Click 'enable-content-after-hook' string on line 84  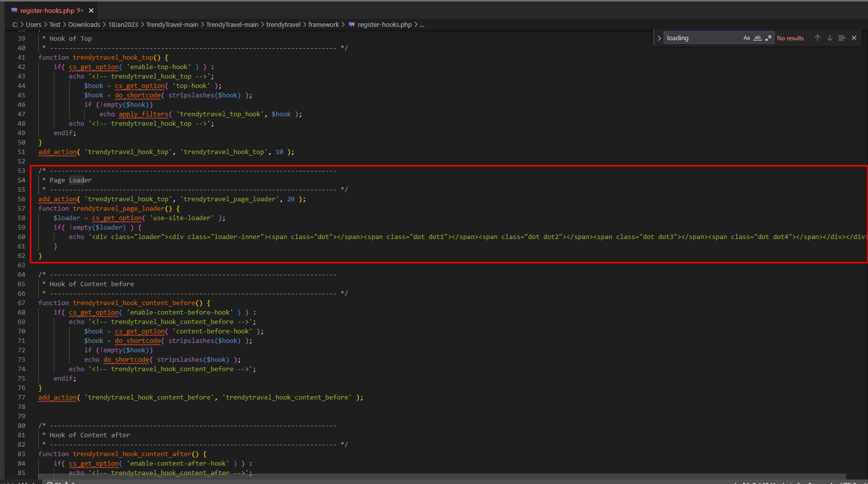[178, 463]
